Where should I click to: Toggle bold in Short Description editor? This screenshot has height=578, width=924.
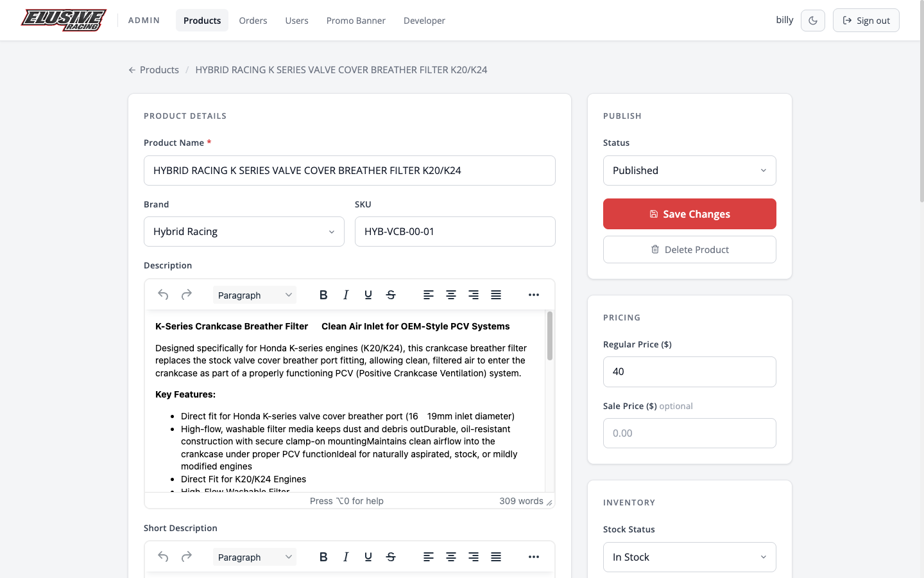coord(323,557)
